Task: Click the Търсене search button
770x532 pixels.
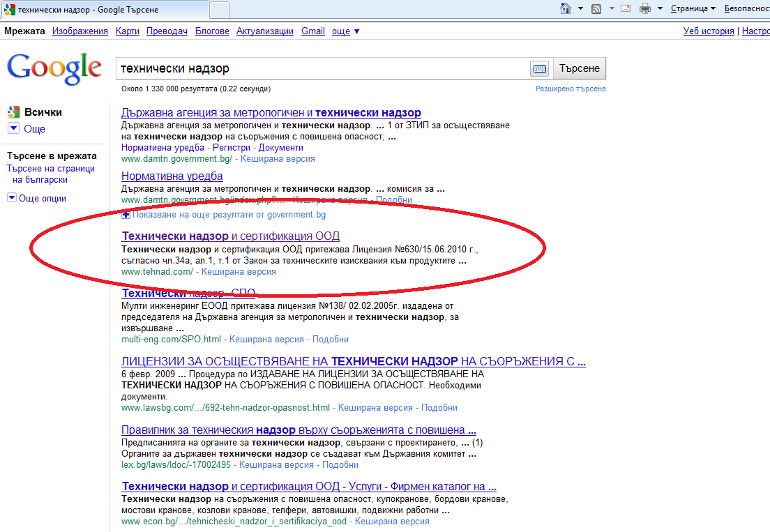Action: click(x=580, y=68)
